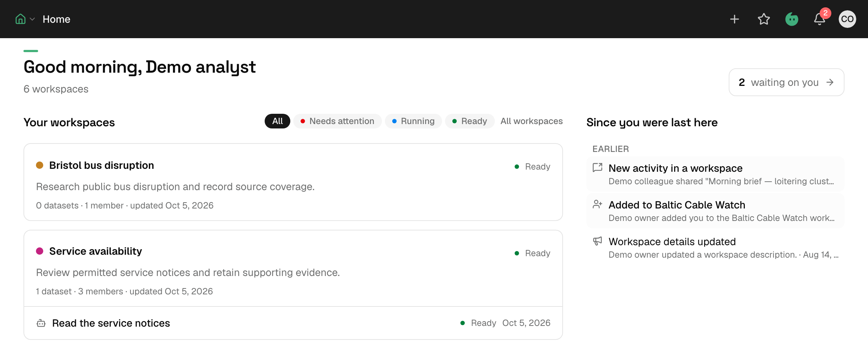Open notifications bell with 2 badge
This screenshot has width=868, height=345.
820,18
